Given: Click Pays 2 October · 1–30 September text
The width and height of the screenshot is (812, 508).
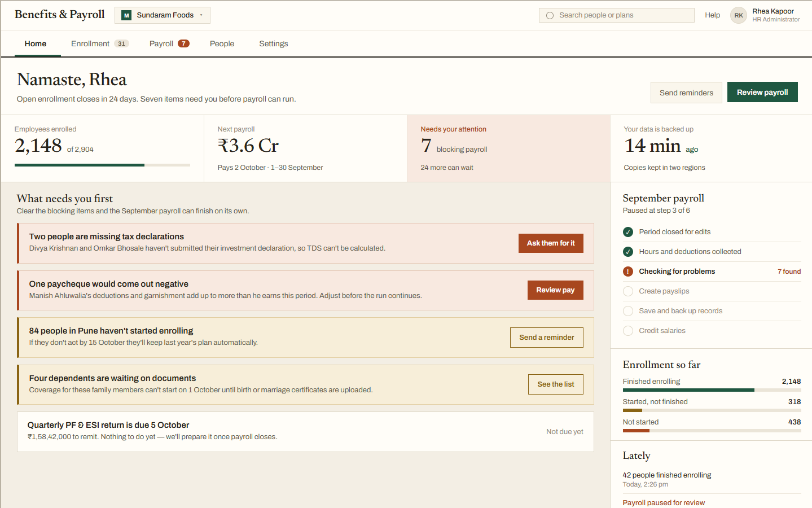Looking at the screenshot, I should pyautogui.click(x=270, y=168).
